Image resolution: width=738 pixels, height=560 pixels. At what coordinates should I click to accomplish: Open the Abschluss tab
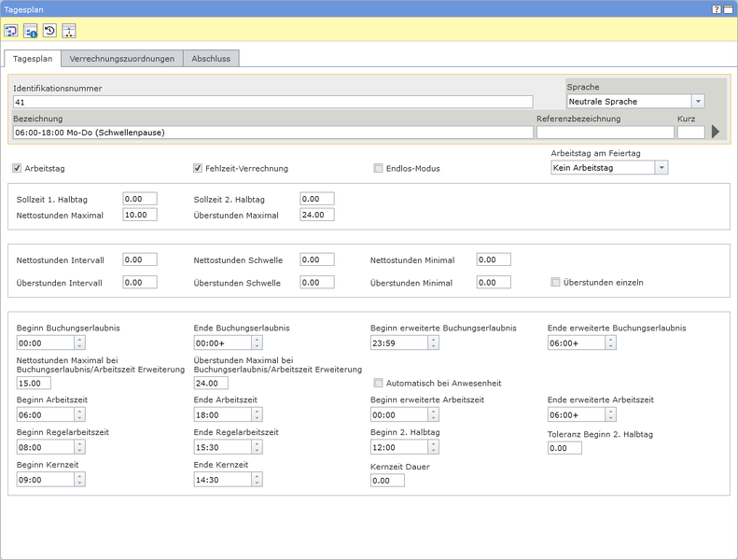pyautogui.click(x=212, y=59)
